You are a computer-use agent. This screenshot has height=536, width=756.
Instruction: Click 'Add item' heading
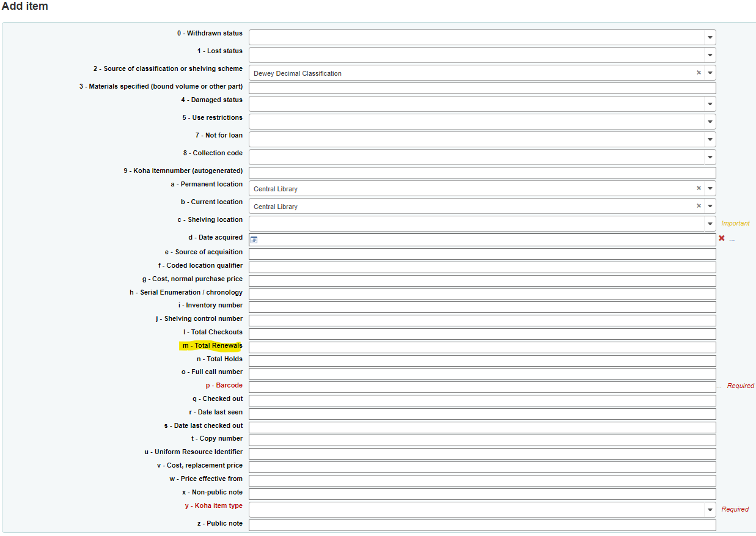25,7
